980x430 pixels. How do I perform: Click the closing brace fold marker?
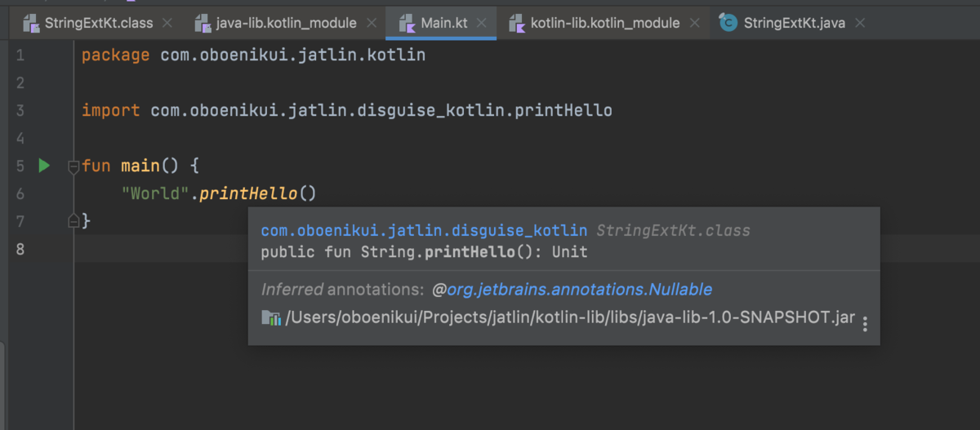pos(73,219)
